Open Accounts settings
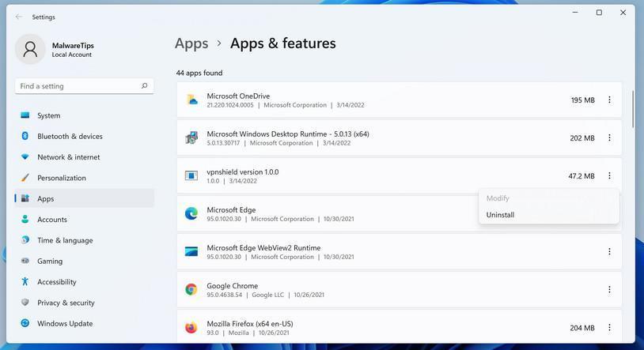Image resolution: width=644 pixels, height=350 pixels. tap(84, 220)
